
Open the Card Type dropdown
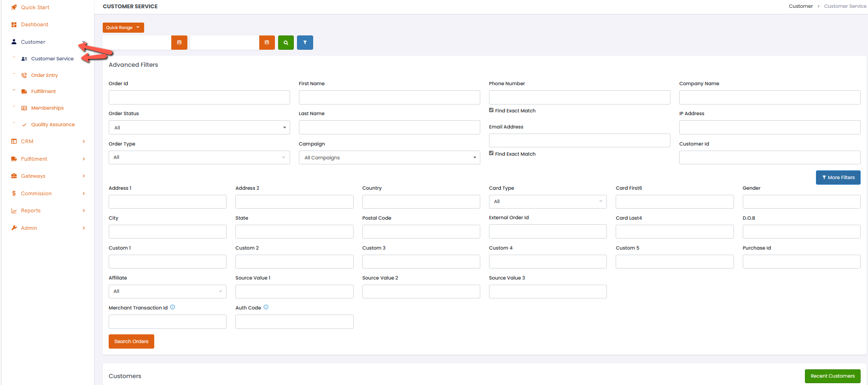pos(548,202)
